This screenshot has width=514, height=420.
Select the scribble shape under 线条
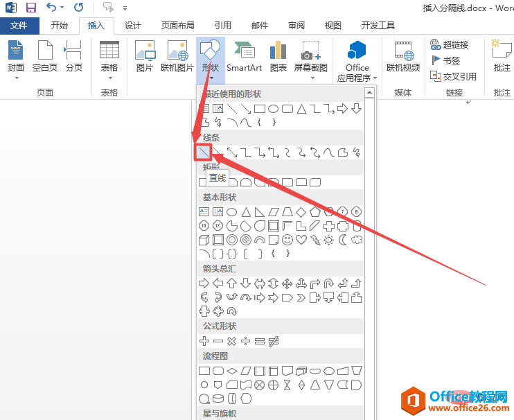click(x=357, y=152)
